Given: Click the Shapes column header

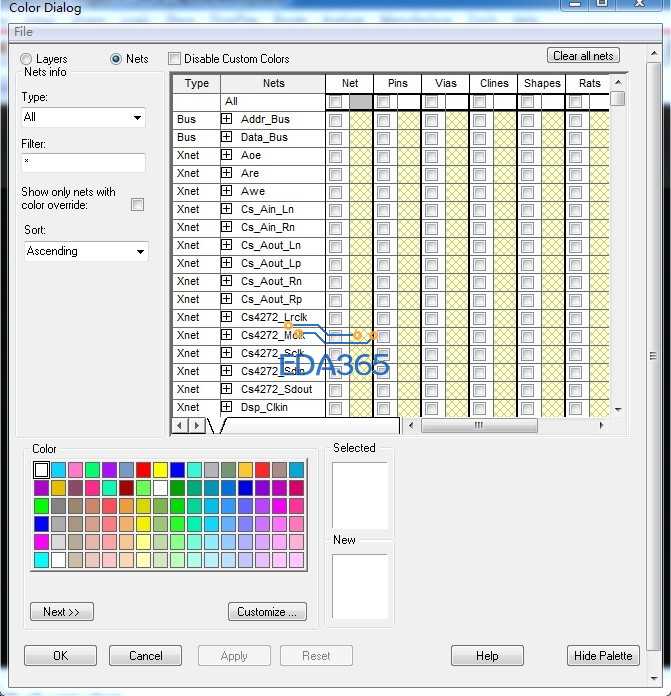Looking at the screenshot, I should pos(542,83).
